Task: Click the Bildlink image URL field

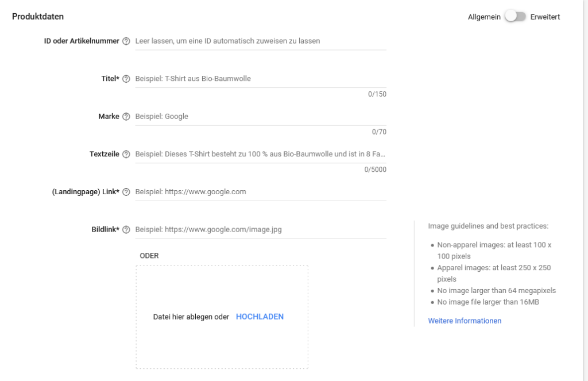Action: 261,229
